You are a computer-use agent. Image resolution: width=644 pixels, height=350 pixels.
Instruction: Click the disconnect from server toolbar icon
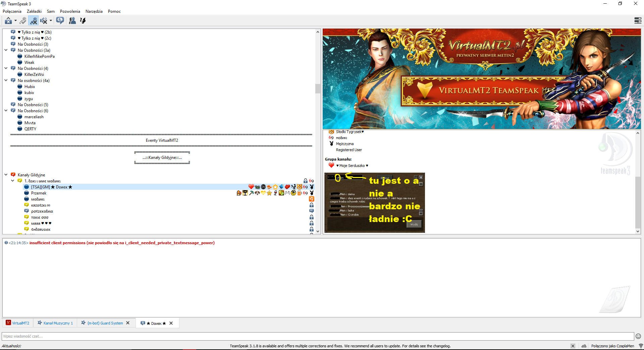pos(8,20)
